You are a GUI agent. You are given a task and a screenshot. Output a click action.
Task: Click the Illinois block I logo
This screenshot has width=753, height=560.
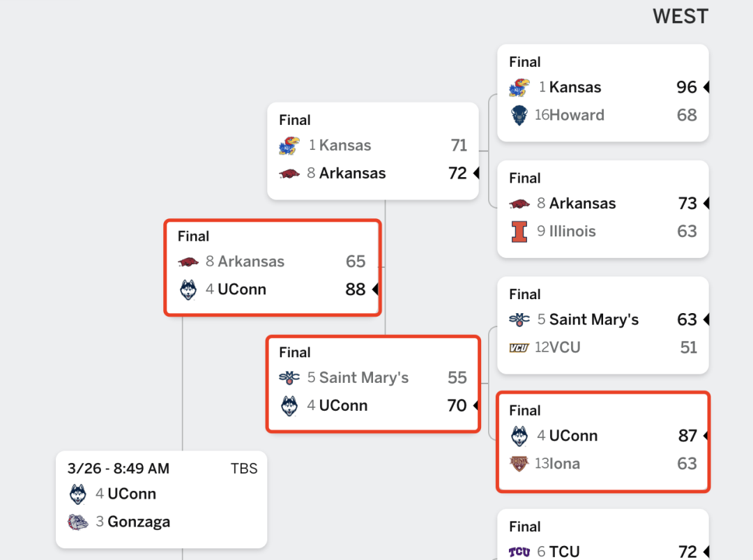tap(519, 232)
